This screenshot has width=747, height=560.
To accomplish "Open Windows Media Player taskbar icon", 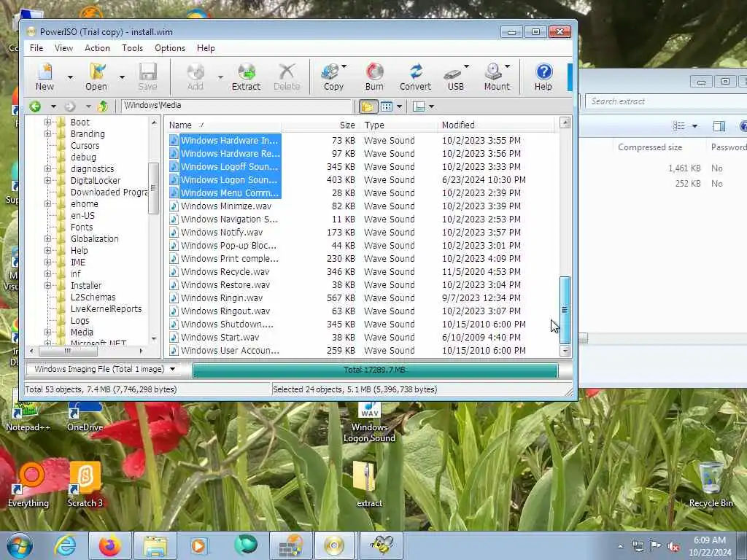I will (198, 545).
